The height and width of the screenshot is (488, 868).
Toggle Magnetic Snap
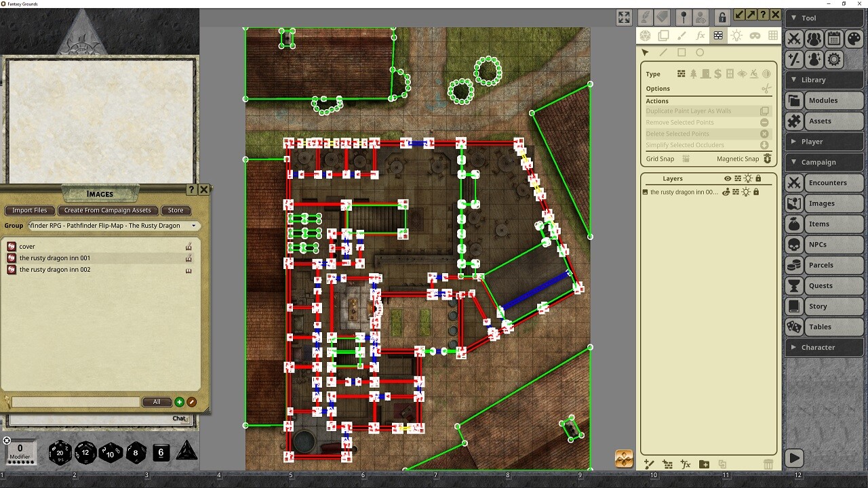[x=767, y=159]
